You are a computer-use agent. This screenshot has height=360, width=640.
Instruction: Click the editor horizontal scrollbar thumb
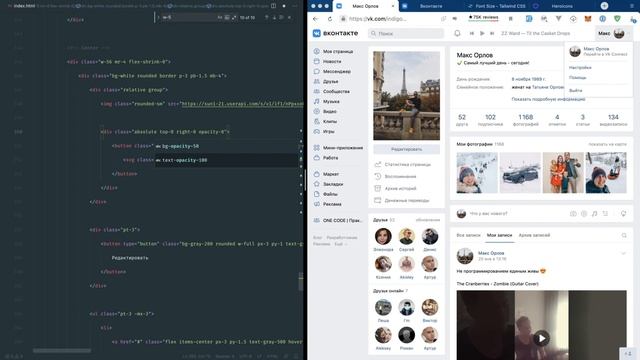click(62, 351)
